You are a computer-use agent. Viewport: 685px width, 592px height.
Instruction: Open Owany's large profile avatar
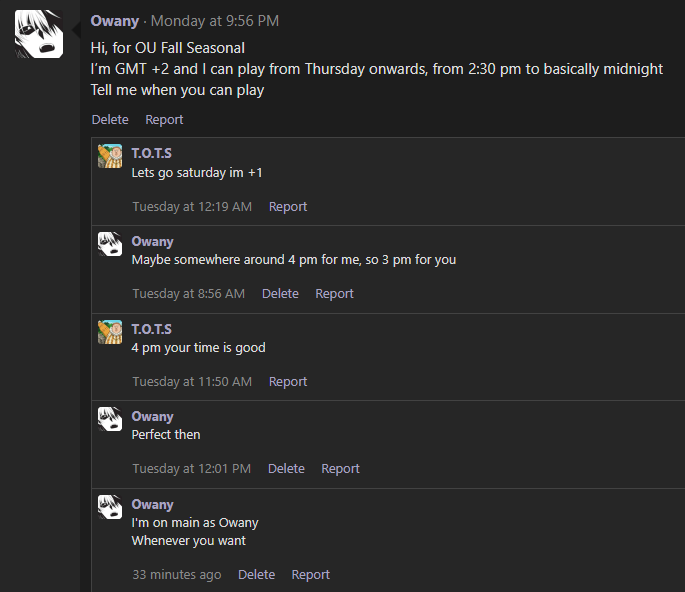[x=39, y=34]
